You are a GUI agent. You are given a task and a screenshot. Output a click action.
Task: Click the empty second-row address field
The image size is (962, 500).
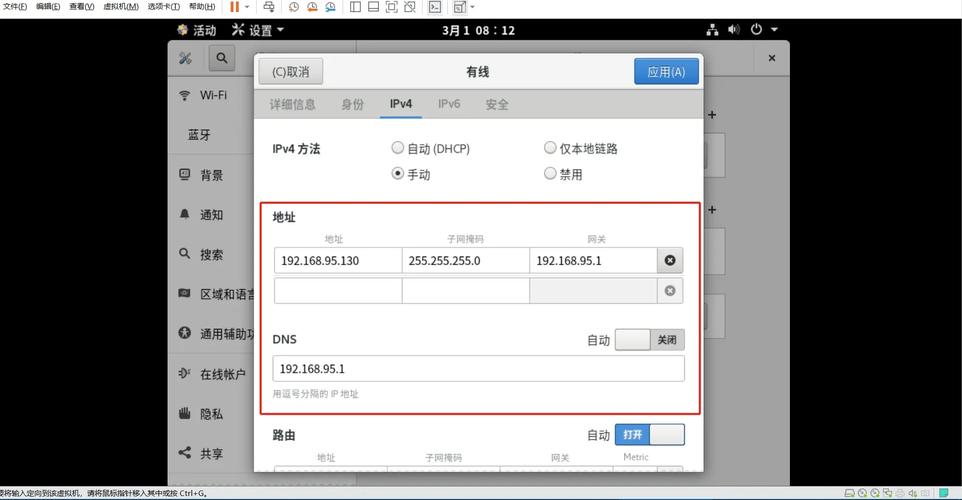click(338, 291)
